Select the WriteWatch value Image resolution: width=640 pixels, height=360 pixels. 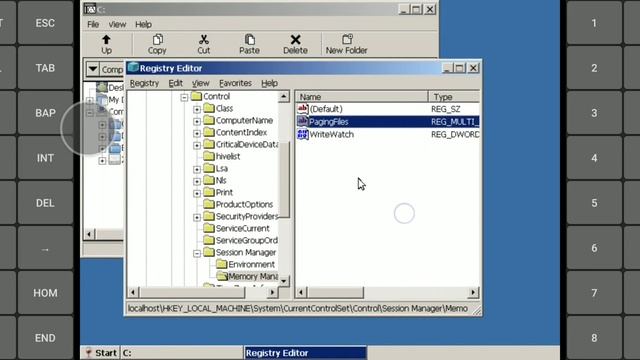pos(331,134)
